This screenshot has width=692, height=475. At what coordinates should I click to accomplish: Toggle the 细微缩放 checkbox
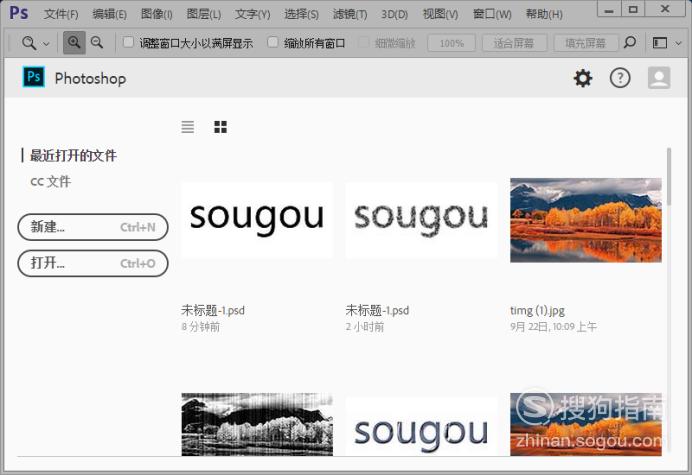point(364,42)
